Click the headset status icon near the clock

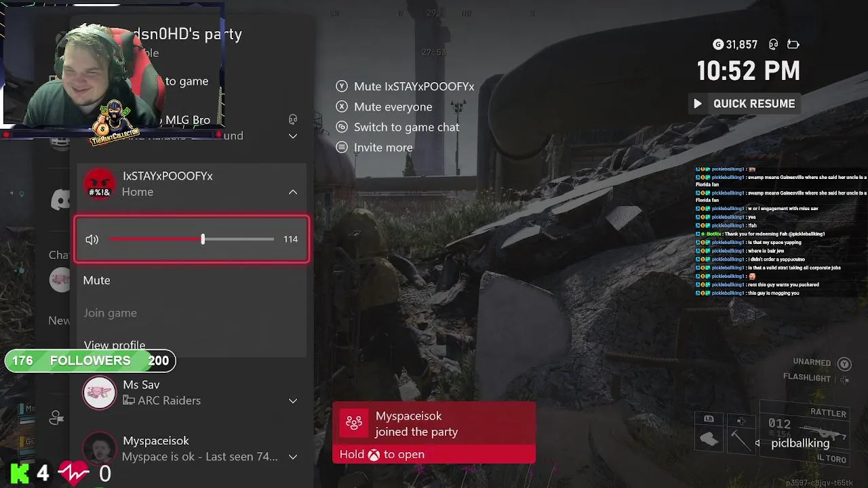point(773,45)
